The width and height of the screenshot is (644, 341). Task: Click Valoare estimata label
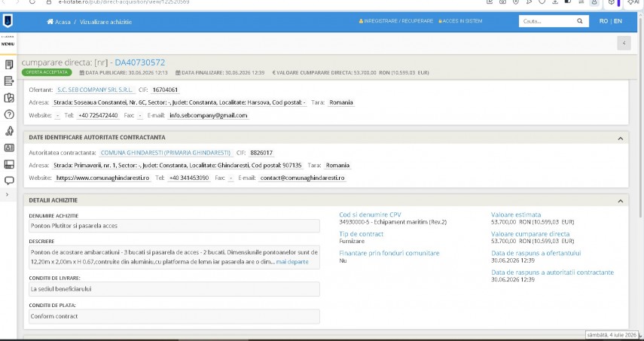(x=516, y=215)
